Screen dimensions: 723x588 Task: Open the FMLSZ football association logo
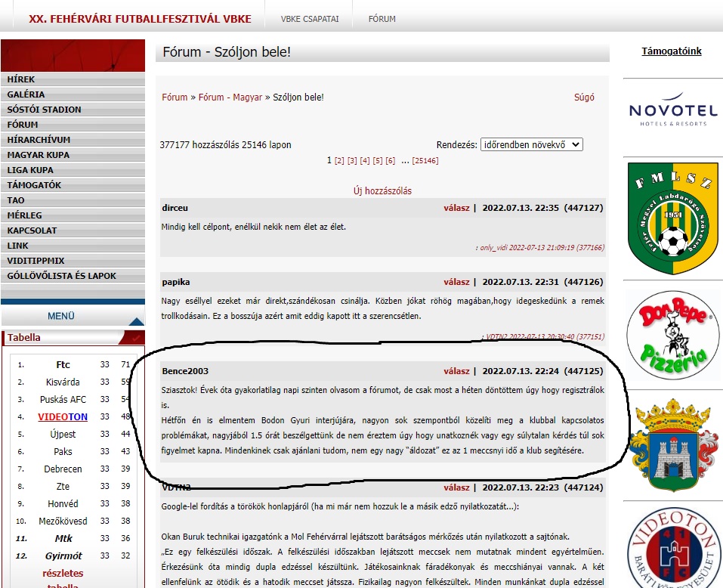pos(672,218)
